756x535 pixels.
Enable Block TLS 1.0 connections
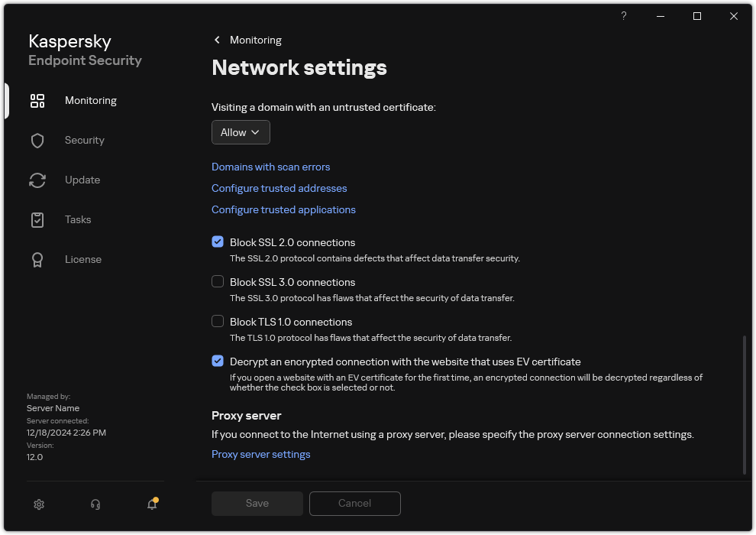218,321
